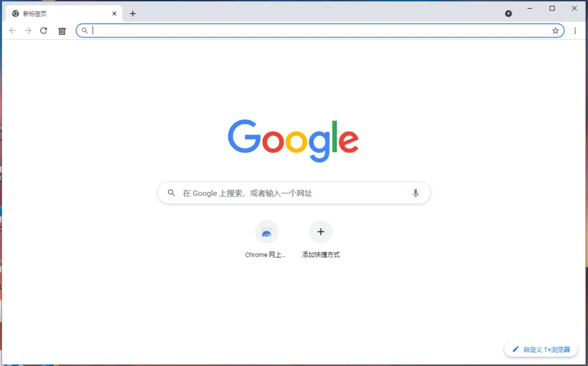Expand the tab search dropdown arrow
Viewport: 588px width, 366px height.
[509, 14]
